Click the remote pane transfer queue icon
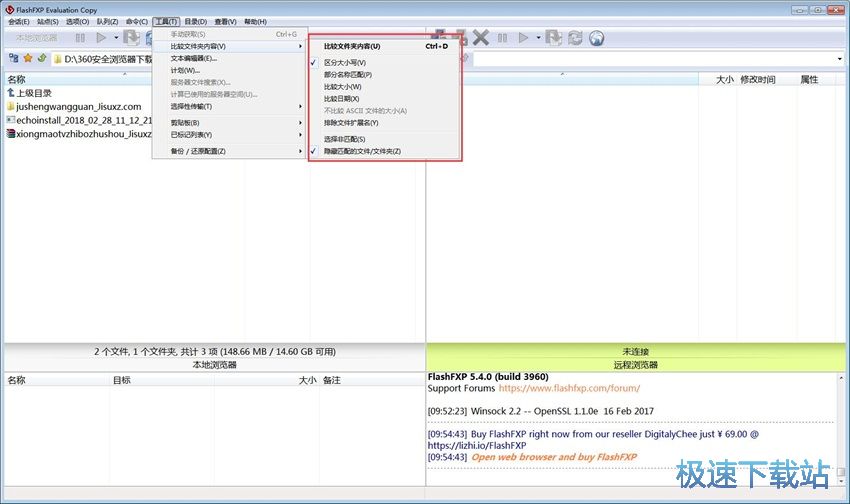 [x=553, y=37]
